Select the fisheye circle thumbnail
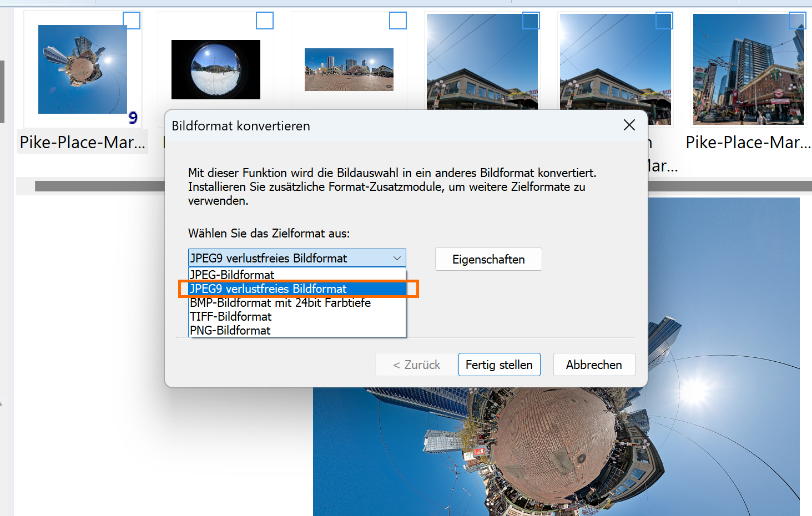 click(215, 70)
